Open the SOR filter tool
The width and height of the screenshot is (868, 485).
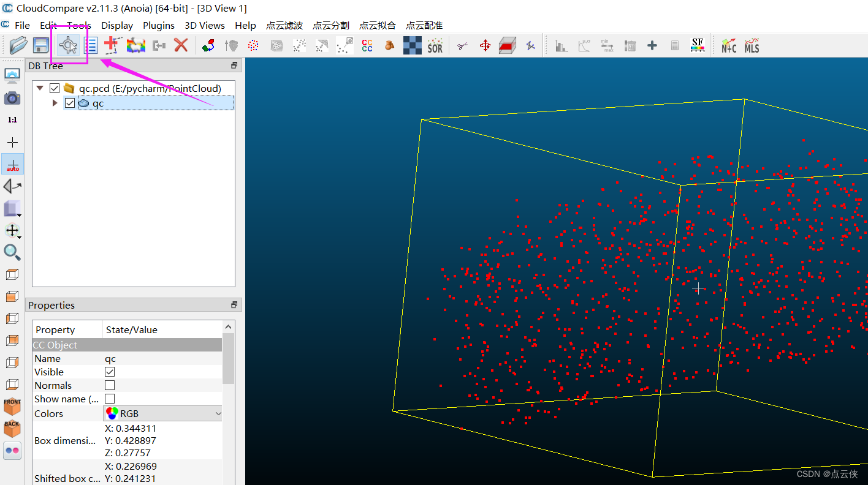pos(435,45)
